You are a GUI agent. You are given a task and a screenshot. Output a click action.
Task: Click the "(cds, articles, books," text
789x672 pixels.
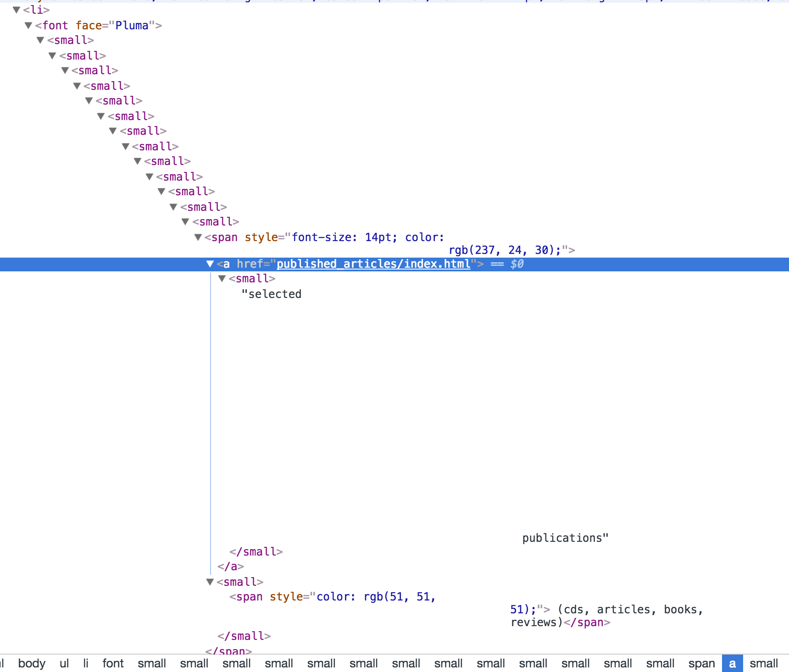pos(630,610)
